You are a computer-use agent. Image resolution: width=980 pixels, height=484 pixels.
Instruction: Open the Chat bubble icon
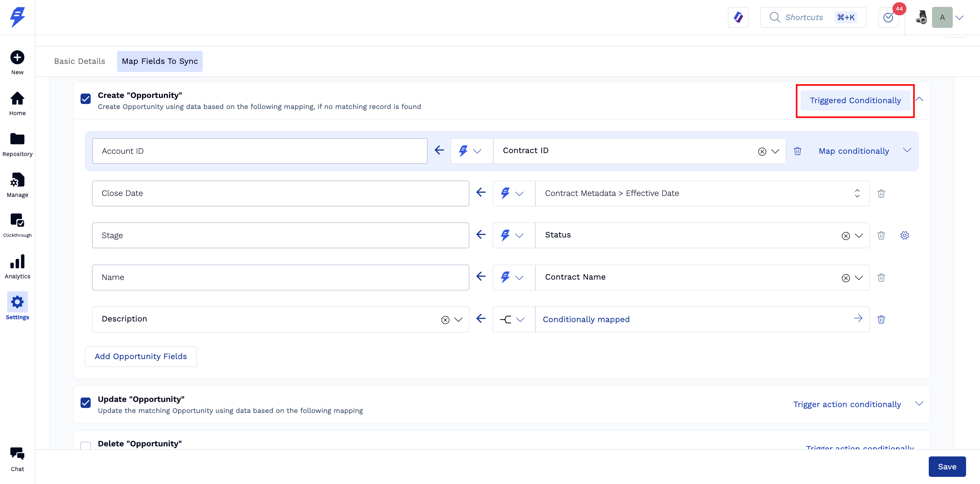[17, 453]
